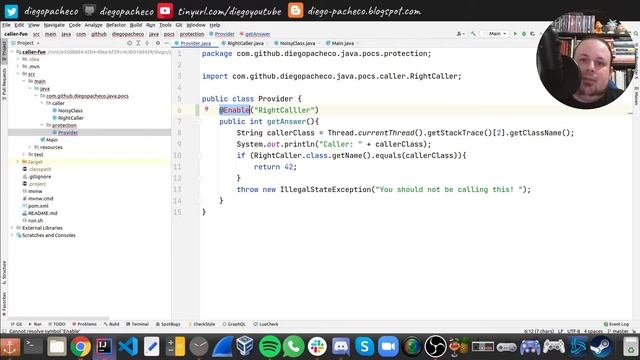Open the Structure side panel tab
Viewport: 640px width, 360px height.
[x=4, y=273]
